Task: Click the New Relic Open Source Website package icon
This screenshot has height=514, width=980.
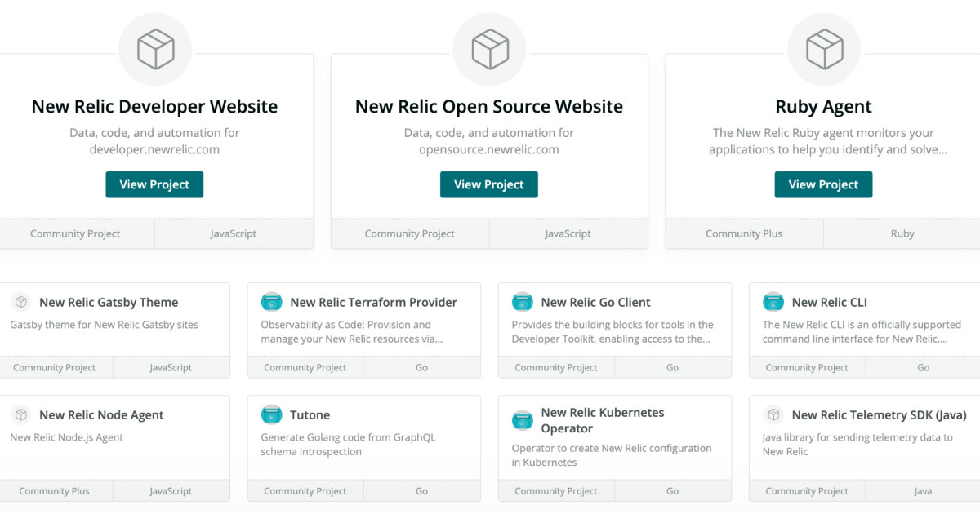Action: [x=489, y=49]
